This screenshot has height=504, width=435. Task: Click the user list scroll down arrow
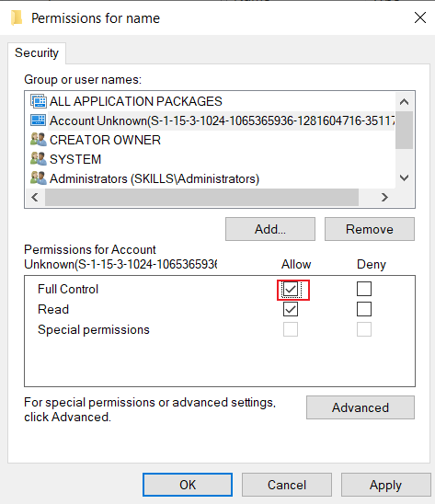click(x=404, y=178)
